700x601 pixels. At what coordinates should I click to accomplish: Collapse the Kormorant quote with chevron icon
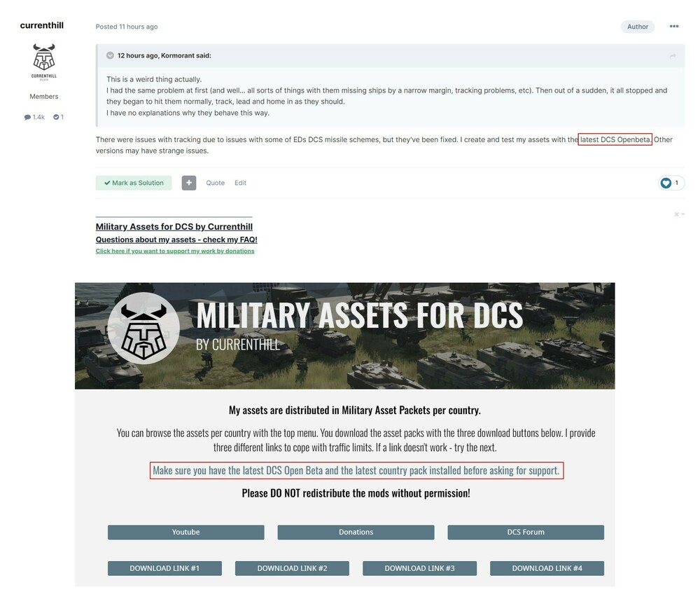pos(110,55)
